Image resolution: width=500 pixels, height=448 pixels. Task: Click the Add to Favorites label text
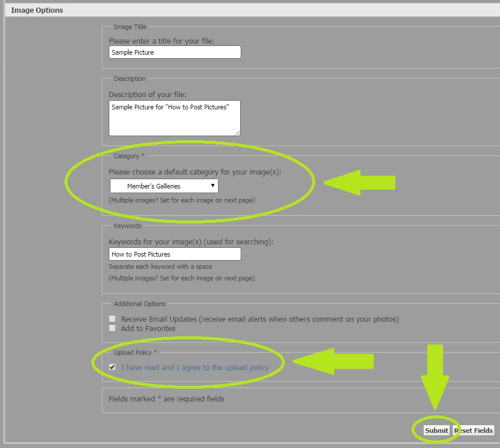pyautogui.click(x=148, y=328)
